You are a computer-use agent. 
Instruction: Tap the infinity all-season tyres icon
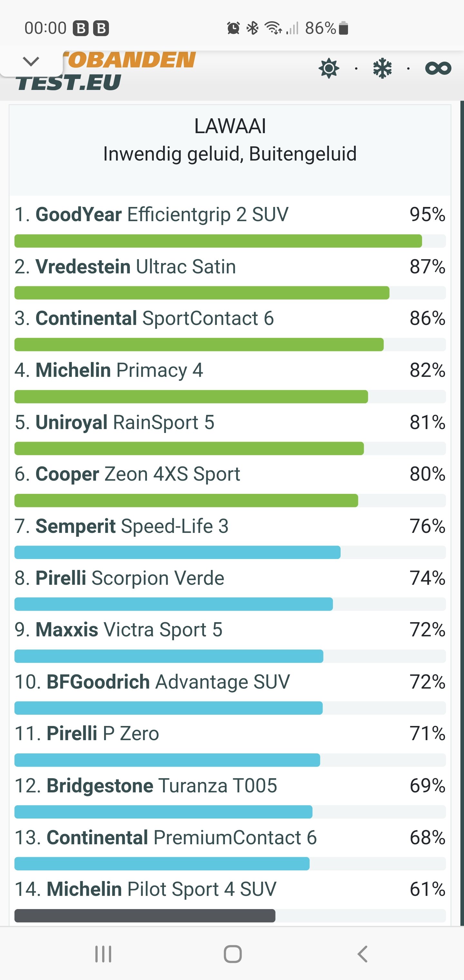(x=438, y=68)
